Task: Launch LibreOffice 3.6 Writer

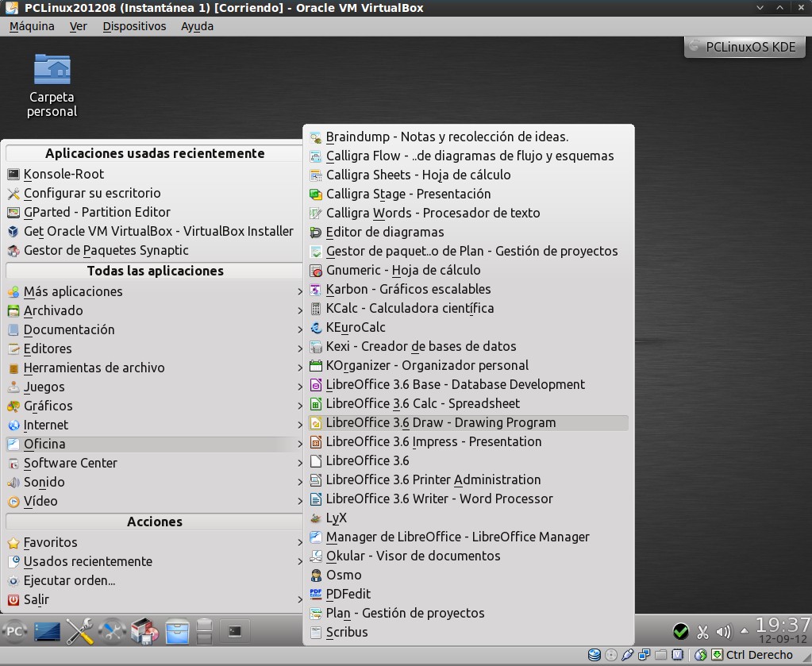Action: coord(439,499)
